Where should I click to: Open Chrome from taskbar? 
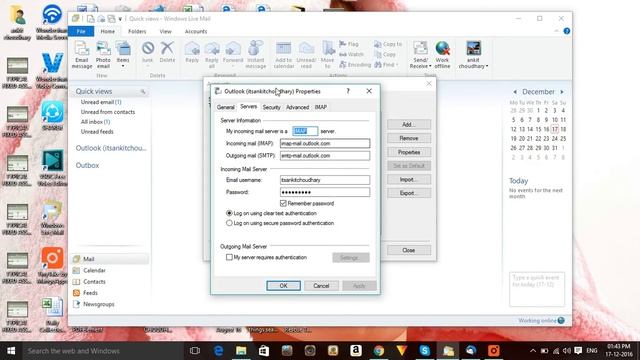[x=378, y=351]
